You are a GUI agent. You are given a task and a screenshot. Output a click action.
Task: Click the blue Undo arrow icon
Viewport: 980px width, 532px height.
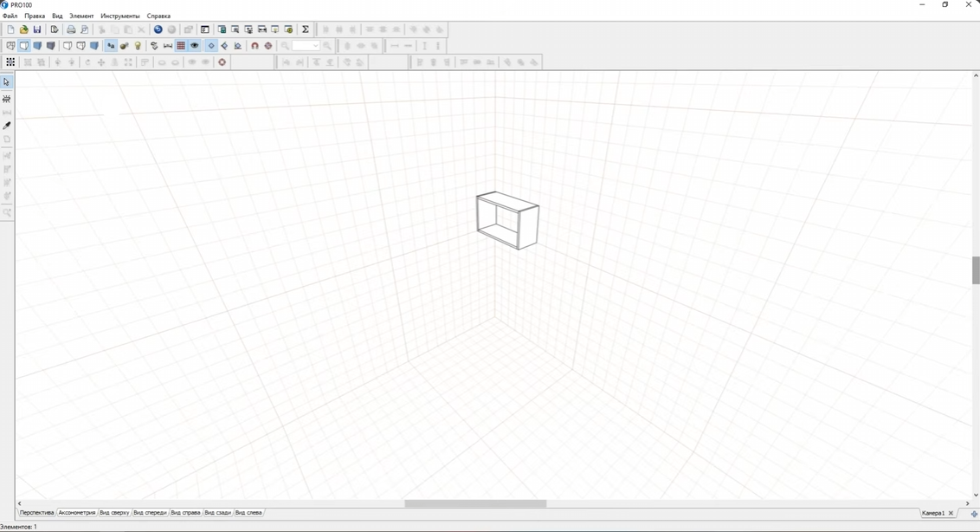pos(158,29)
